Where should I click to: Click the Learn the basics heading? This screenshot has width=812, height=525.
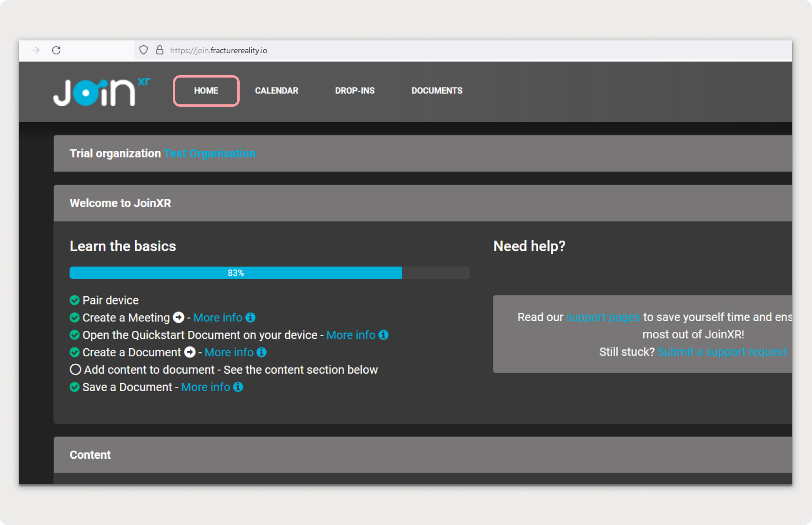(123, 246)
